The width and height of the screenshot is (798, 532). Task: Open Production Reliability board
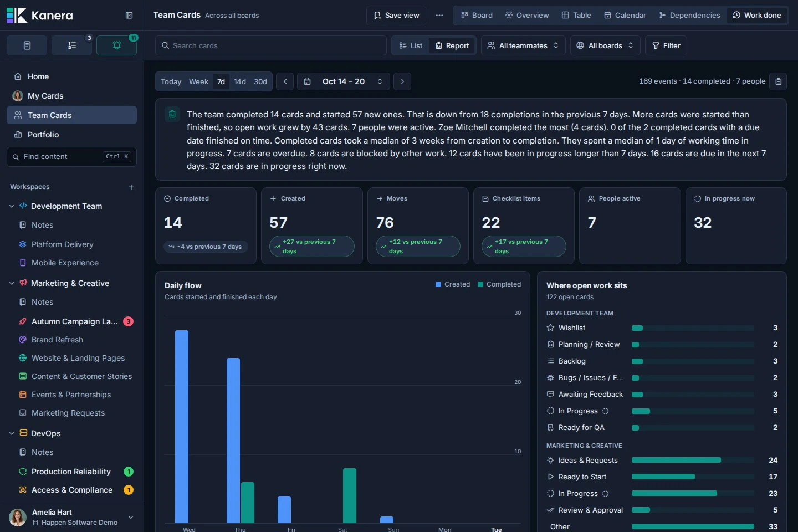click(71, 472)
